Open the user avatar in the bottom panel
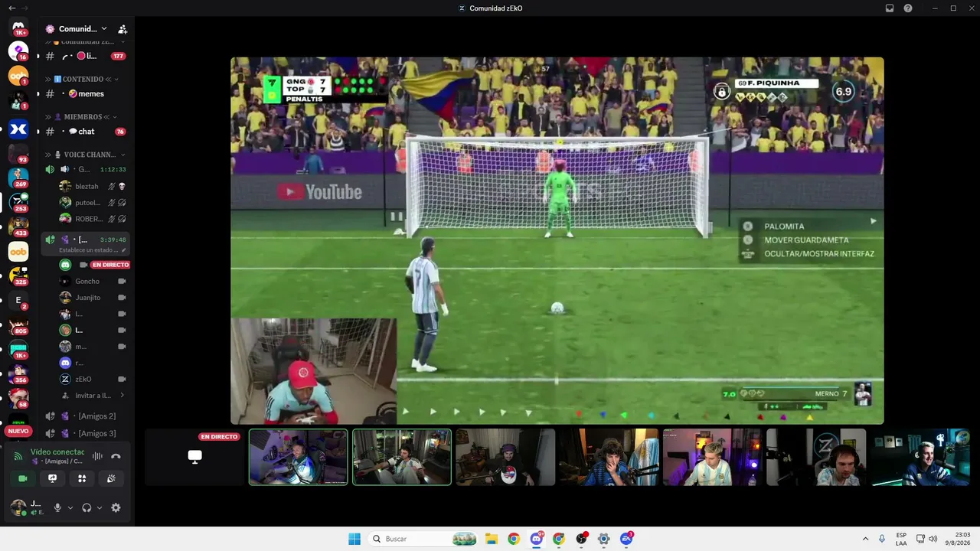The width and height of the screenshot is (980, 551). tap(17, 507)
